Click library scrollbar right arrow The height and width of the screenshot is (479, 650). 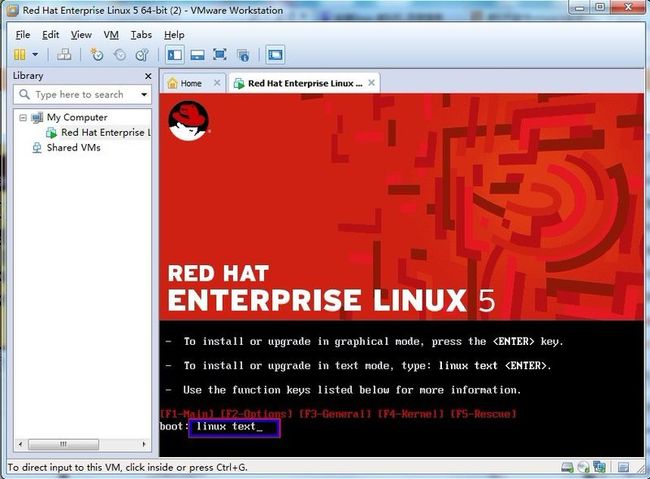click(144, 444)
